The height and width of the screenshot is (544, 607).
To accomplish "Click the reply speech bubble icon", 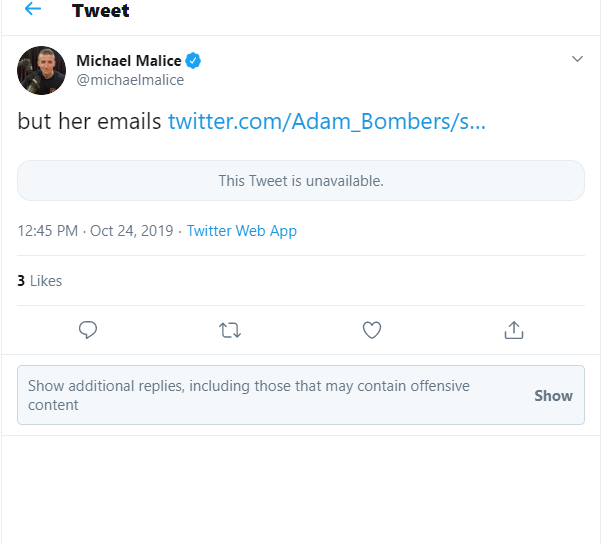I will pos(88,330).
